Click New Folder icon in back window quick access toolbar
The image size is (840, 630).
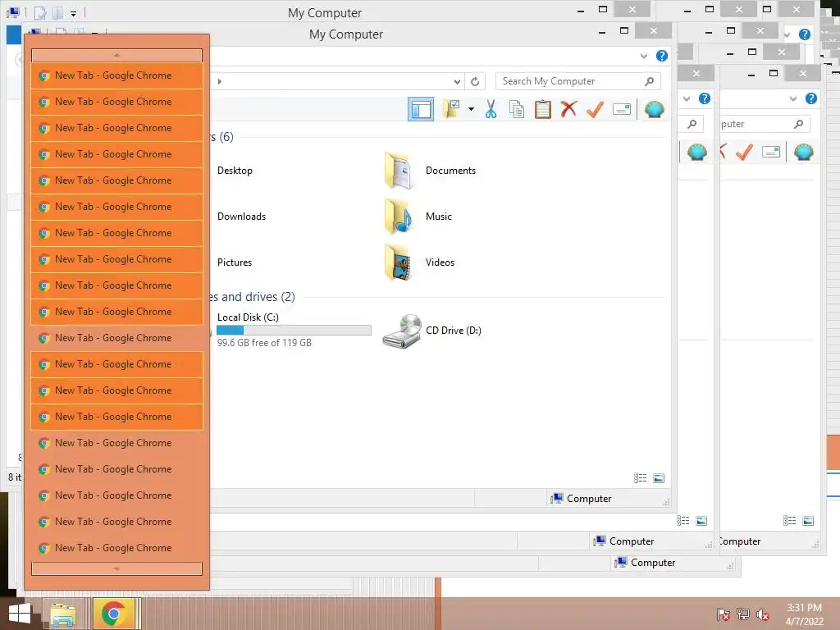(57, 12)
